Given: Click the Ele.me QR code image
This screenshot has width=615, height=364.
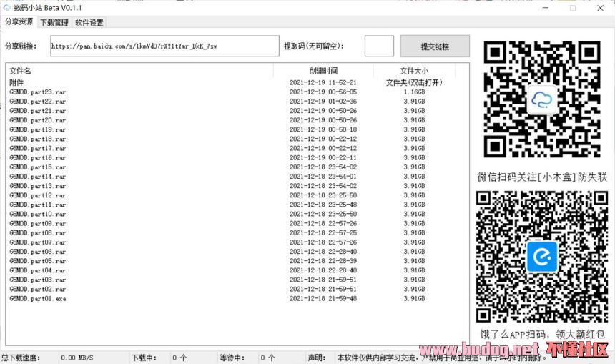Looking at the screenshot, I should (541, 257).
